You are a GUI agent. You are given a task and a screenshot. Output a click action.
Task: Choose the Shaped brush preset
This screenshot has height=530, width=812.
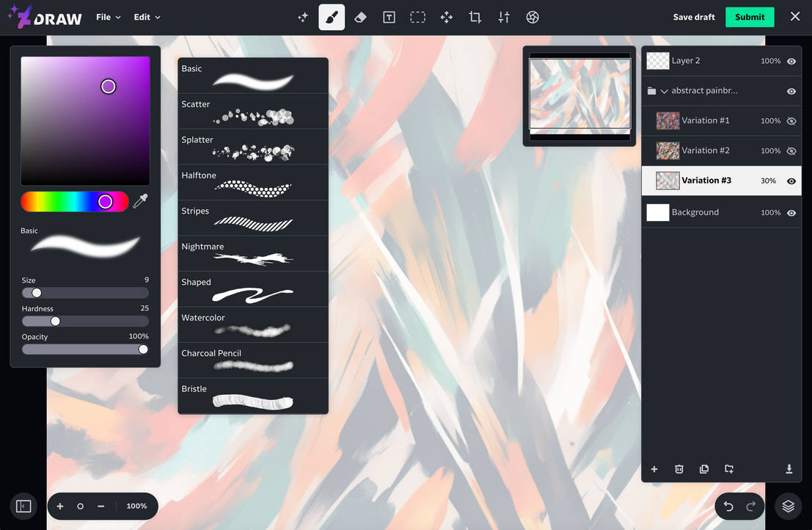(x=253, y=289)
